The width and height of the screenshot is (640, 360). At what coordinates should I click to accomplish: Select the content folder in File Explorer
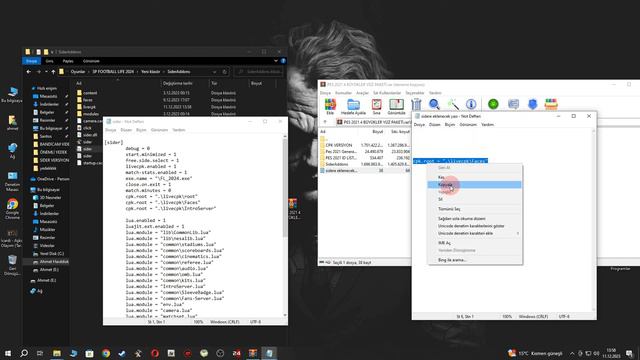pos(90,93)
